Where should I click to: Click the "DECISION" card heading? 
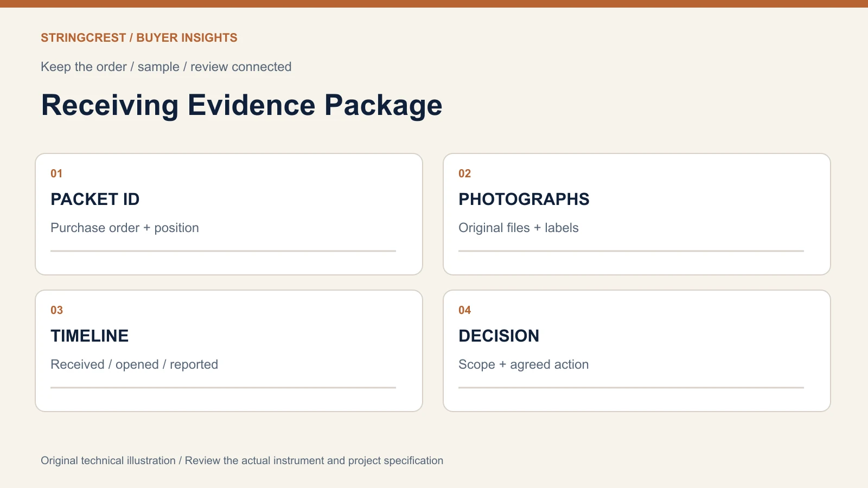[x=499, y=336]
